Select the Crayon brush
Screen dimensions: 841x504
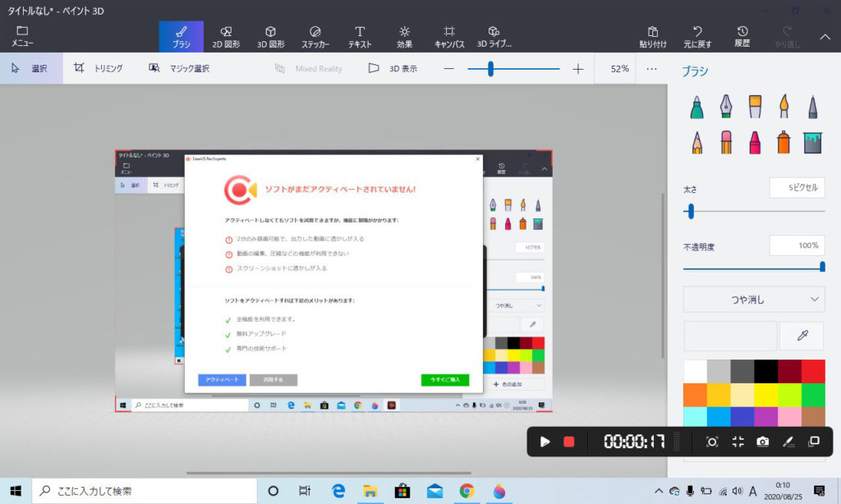[755, 143]
